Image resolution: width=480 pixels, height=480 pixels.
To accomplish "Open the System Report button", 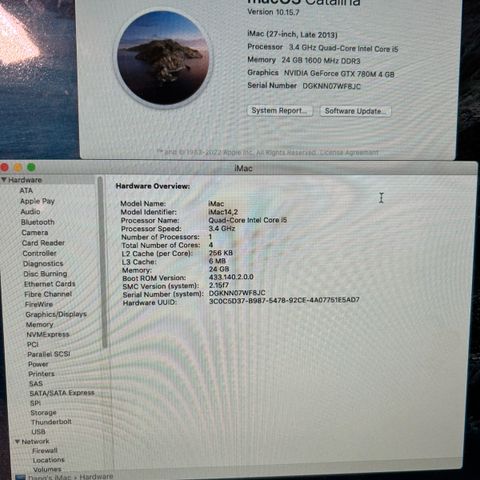I will (280, 111).
